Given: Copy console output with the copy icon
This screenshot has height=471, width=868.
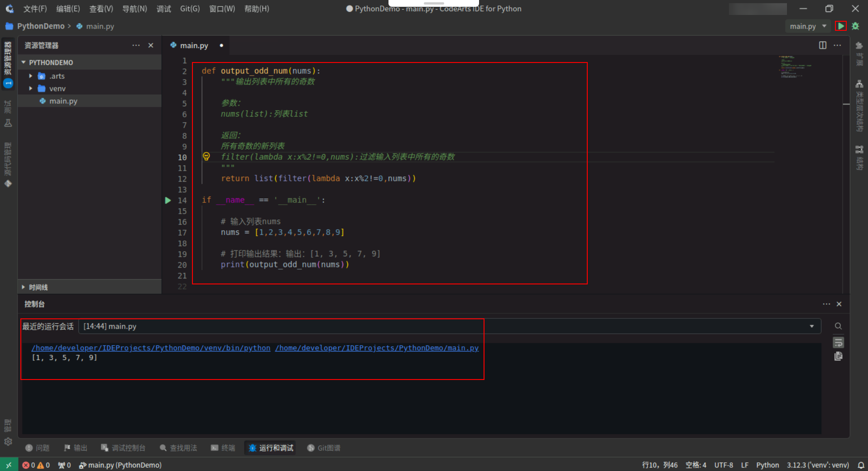Looking at the screenshot, I should click(x=838, y=356).
